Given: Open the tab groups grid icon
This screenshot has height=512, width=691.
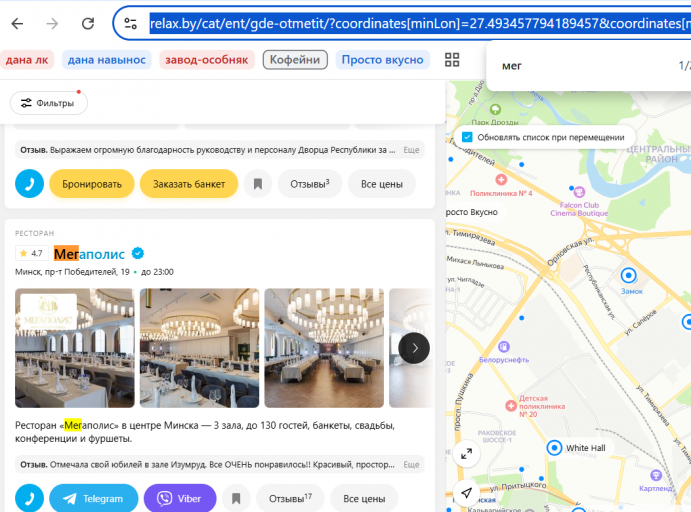Looking at the screenshot, I should pyautogui.click(x=452, y=60).
